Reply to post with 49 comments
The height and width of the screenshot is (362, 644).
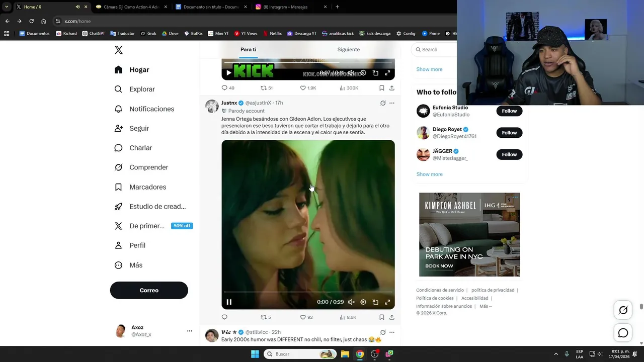(x=228, y=88)
